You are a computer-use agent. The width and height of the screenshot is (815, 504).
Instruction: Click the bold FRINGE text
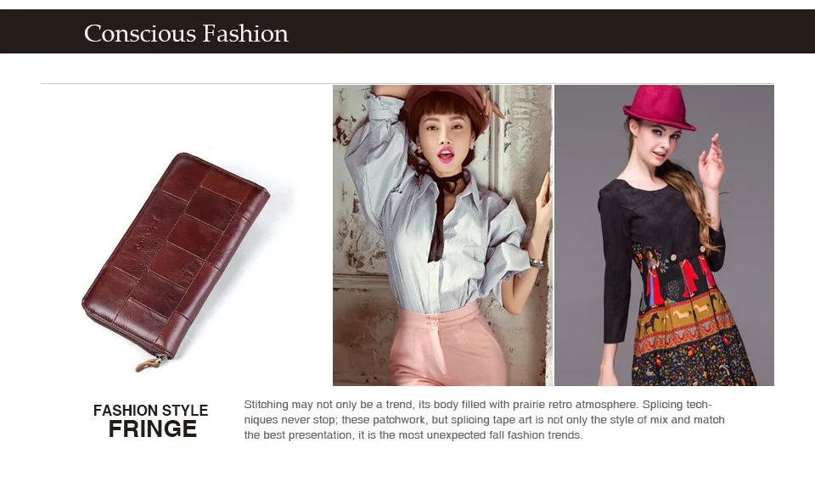click(153, 429)
